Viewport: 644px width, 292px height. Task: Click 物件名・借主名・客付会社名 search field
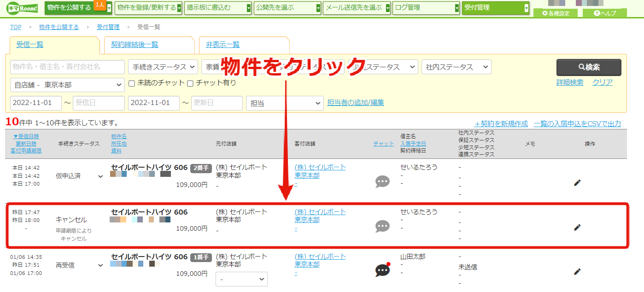click(67, 67)
